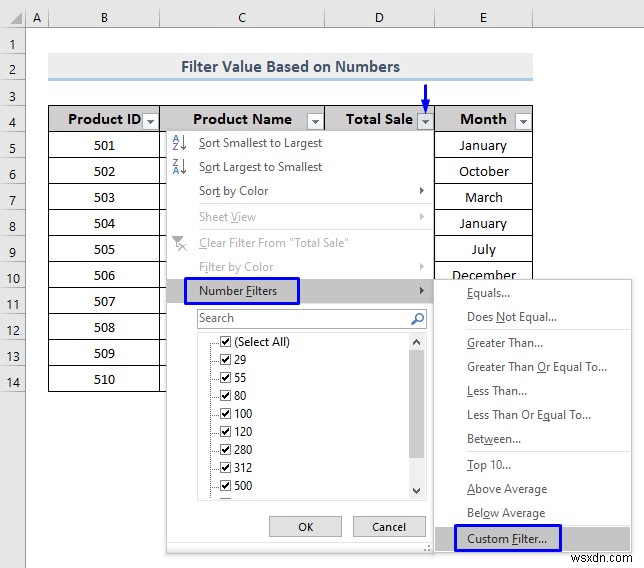Uncheck the 312 value checkbox
The image size is (644, 568).
225,467
